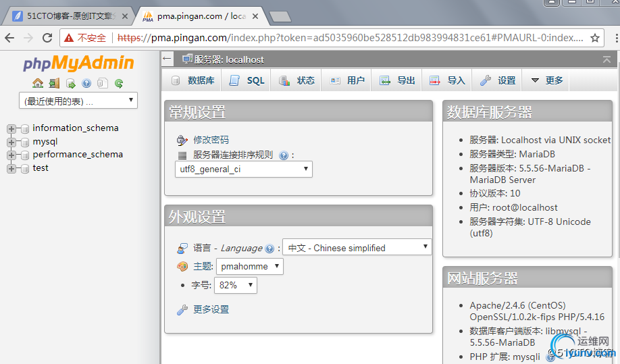Screen dimensions: 620x364
Task: Click the 服务器类型: MariaDB text
Action: click(512, 154)
